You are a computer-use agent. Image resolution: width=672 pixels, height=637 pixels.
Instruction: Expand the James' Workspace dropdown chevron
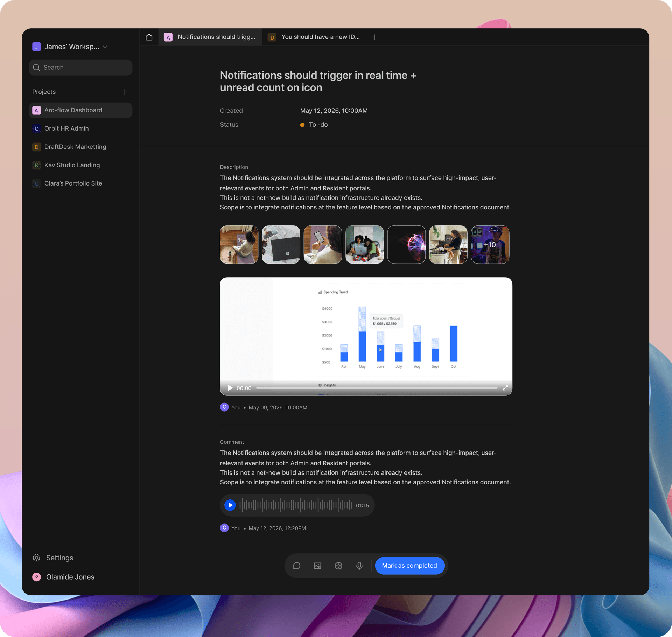105,47
